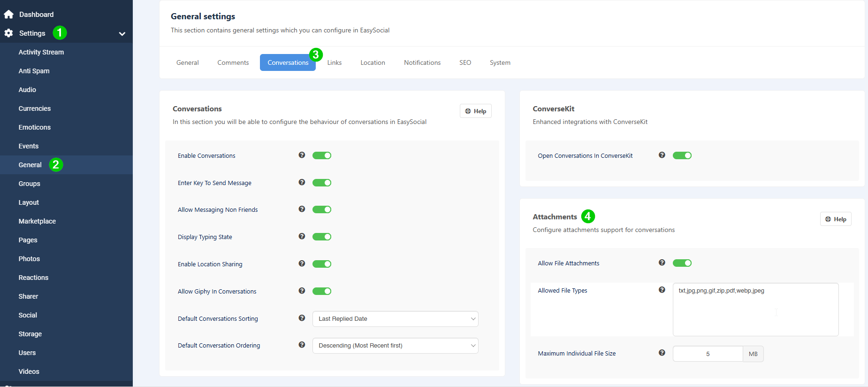The width and height of the screenshot is (868, 387).
Task: Click the Settings gear icon in sidebar
Action: click(8, 33)
